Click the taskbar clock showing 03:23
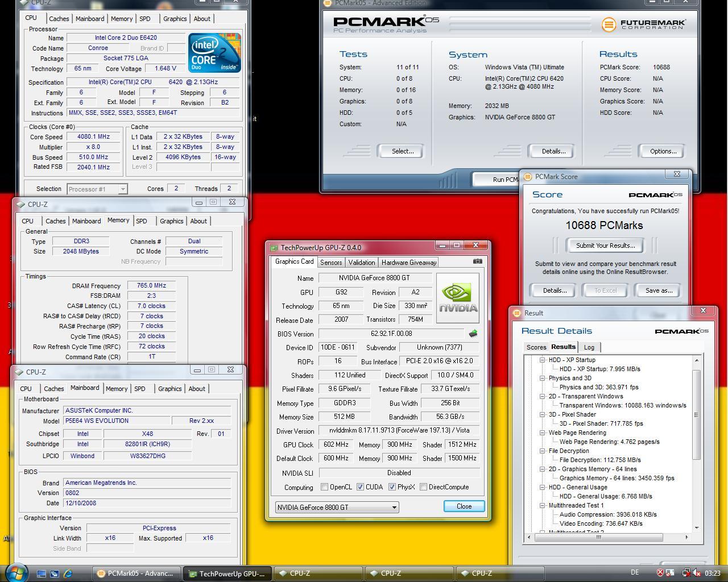This screenshot has width=728, height=582. tap(712, 573)
